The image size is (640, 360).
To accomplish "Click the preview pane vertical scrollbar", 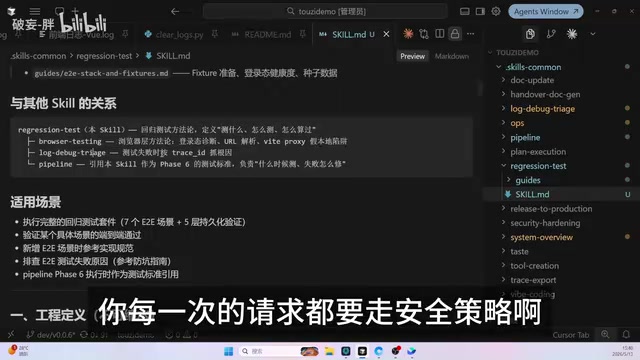I will click(480, 88).
